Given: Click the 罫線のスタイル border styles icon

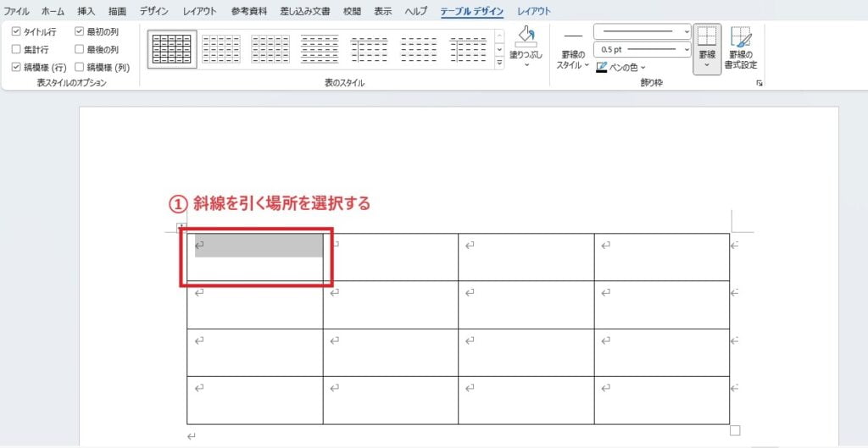Looking at the screenshot, I should pyautogui.click(x=573, y=36).
